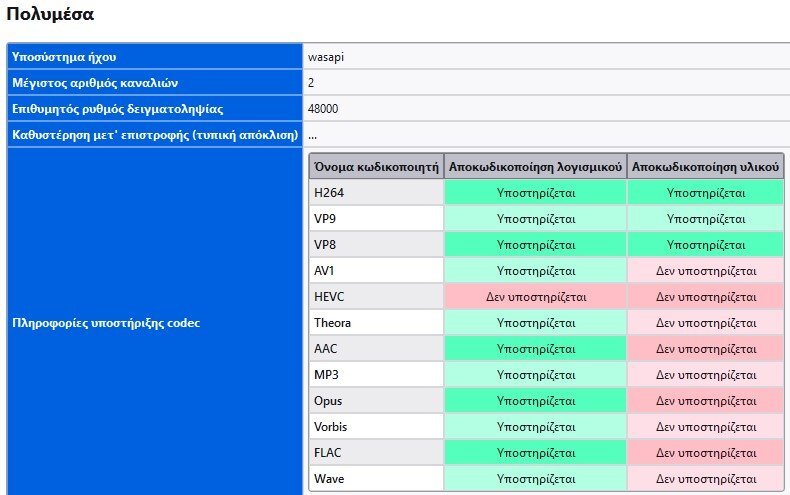Image resolution: width=790 pixels, height=495 pixels.
Task: Select the wasapi value
Action: (x=326, y=57)
